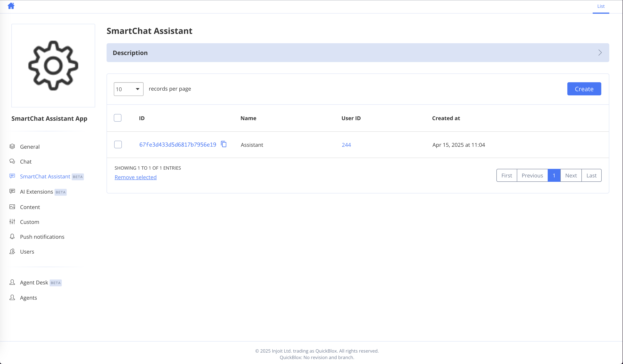Click the General layers icon in sidebar
Screen dimensions: 623x364
[12, 146]
